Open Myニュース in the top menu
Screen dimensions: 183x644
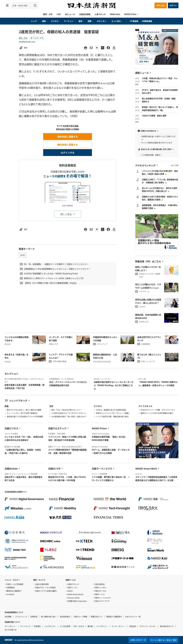coord(70,14)
